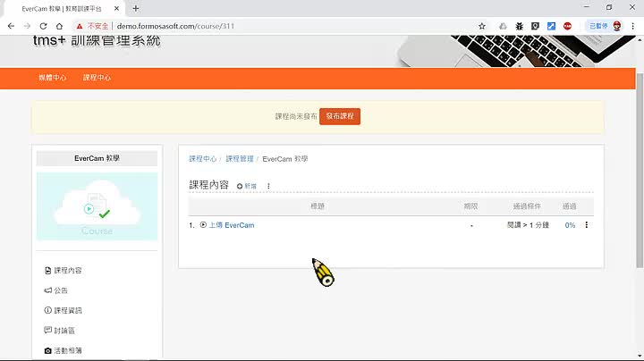
Task: Click the 課程管理 breadcrumb link
Action: point(240,159)
